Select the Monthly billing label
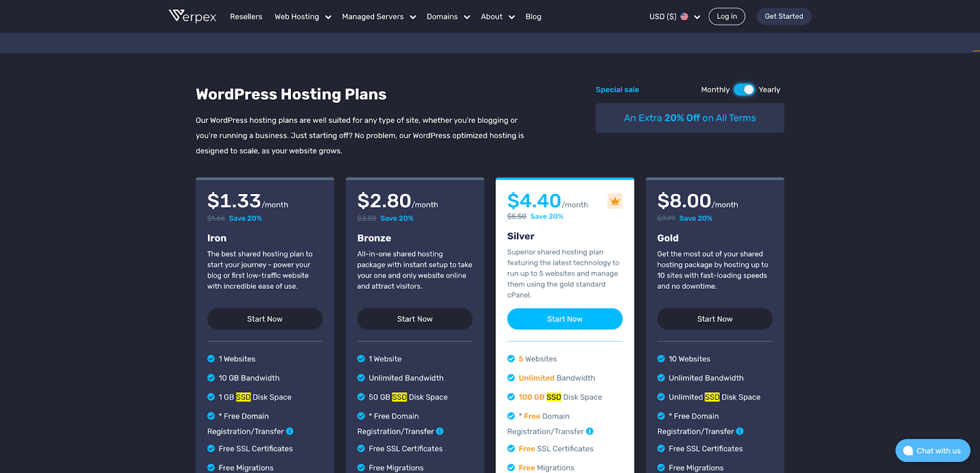980x473 pixels. pos(715,89)
